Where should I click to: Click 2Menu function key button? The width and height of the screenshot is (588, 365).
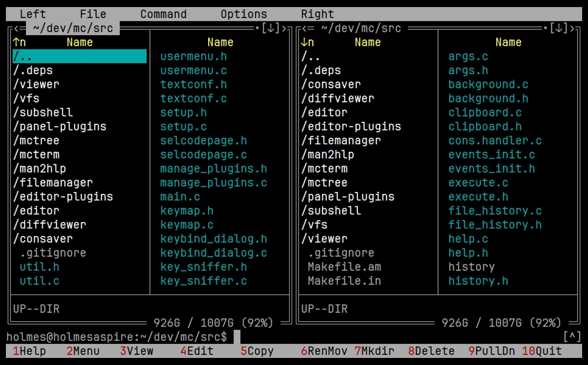click(x=83, y=351)
